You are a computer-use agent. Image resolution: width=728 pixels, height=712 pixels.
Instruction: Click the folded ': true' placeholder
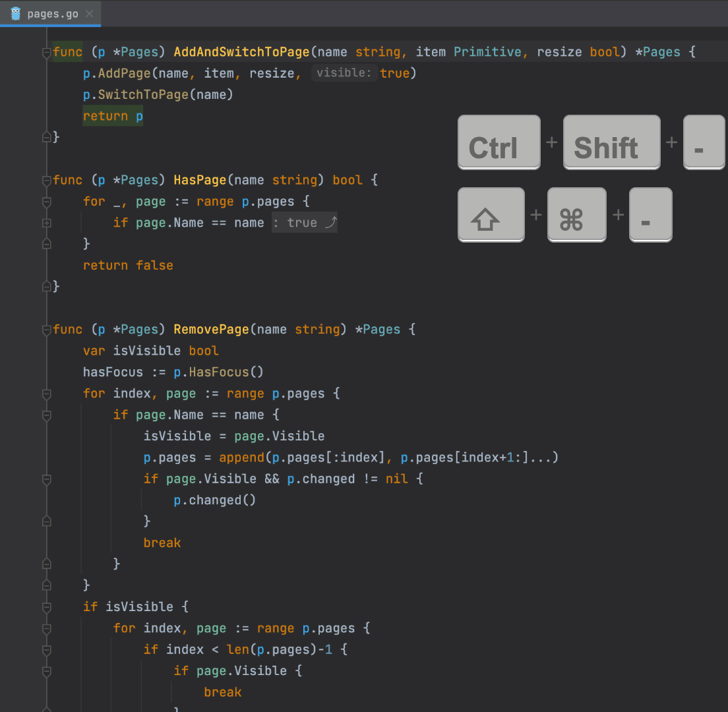pyautogui.click(x=304, y=223)
